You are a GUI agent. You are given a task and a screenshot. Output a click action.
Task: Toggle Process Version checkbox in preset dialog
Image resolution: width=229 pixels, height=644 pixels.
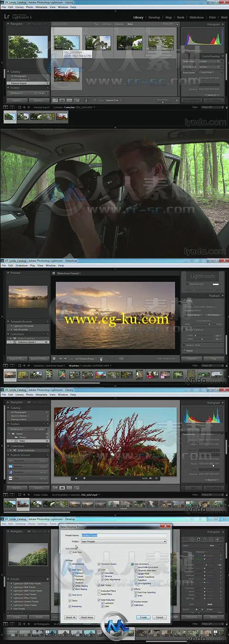pyautogui.click(x=132, y=601)
